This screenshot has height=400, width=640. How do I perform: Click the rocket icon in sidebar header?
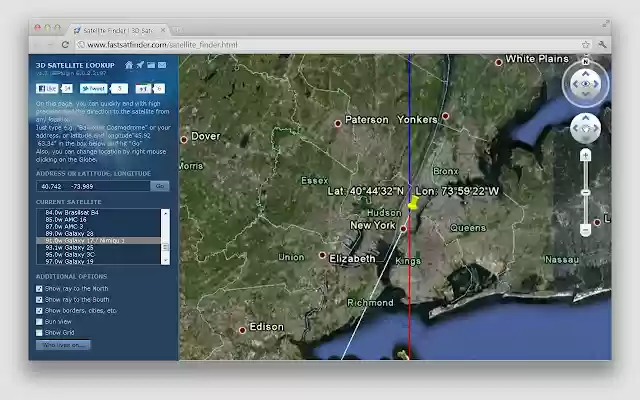[x=140, y=65]
